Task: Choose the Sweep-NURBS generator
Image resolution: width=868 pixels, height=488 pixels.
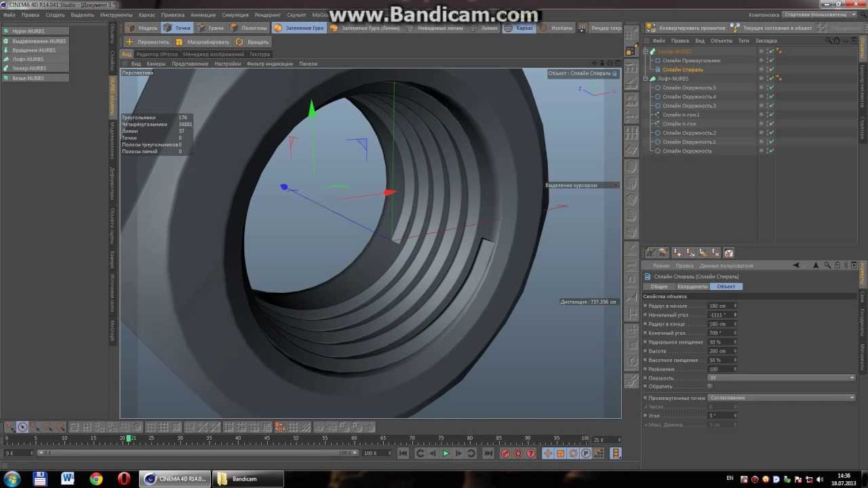Action: (35, 68)
